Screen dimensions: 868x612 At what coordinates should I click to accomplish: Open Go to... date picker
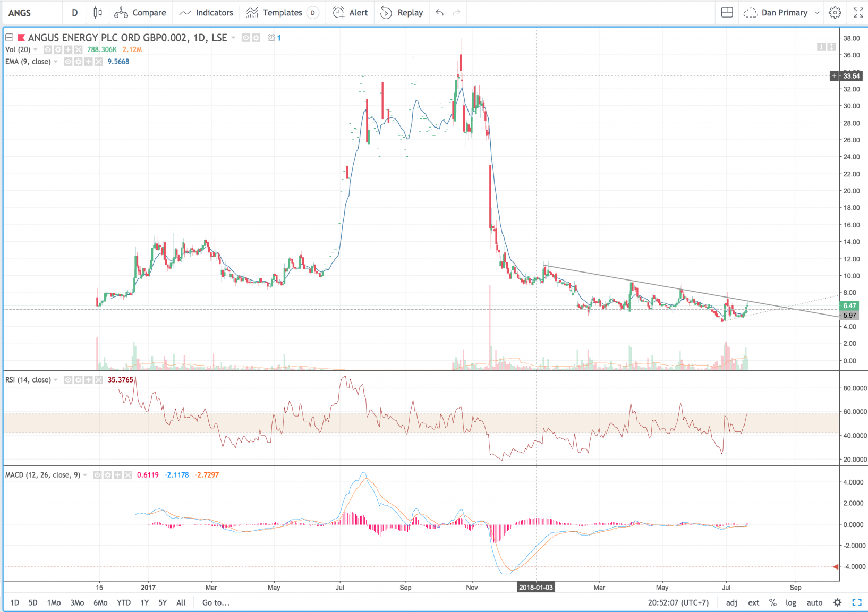tap(216, 602)
